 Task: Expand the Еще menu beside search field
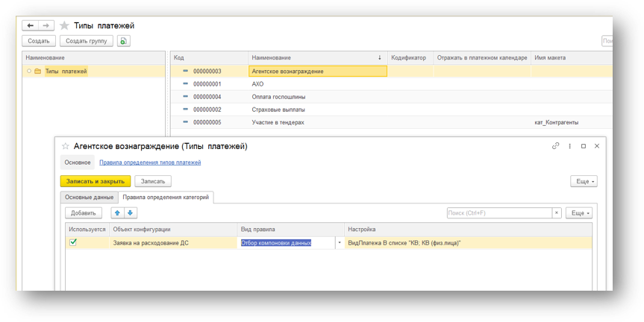click(x=579, y=213)
